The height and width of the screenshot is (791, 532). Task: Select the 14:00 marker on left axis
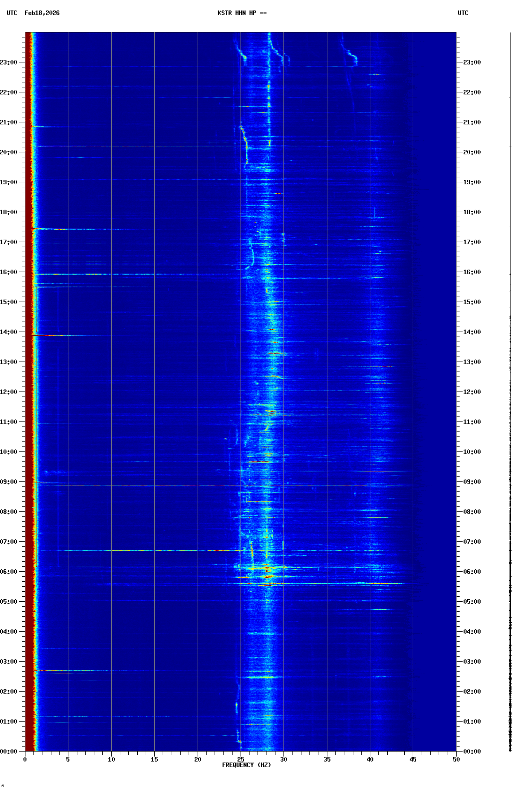pyautogui.click(x=9, y=332)
